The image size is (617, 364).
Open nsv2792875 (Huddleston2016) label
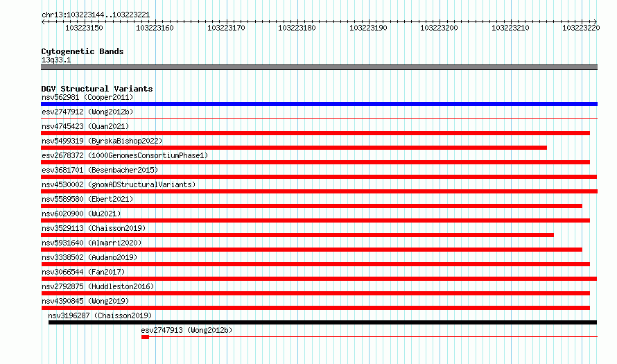[x=98, y=286]
